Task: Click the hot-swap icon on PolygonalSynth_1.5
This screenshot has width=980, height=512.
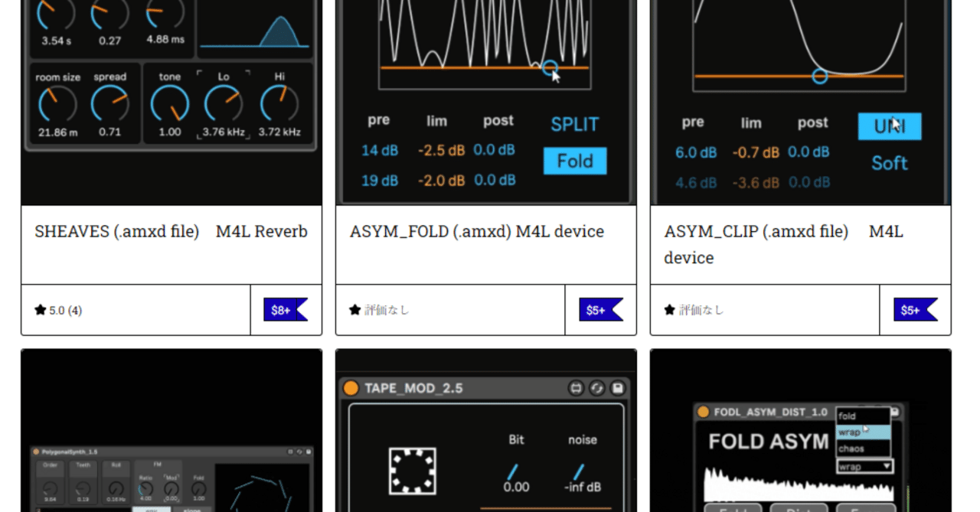Action: click(x=290, y=452)
